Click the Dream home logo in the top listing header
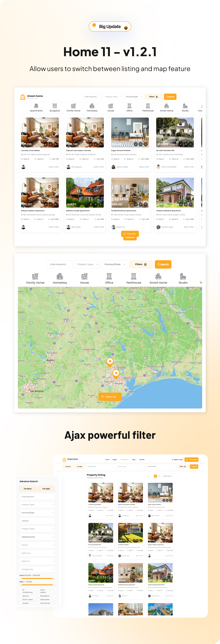Viewport: 220px width, 644px height. click(x=32, y=97)
